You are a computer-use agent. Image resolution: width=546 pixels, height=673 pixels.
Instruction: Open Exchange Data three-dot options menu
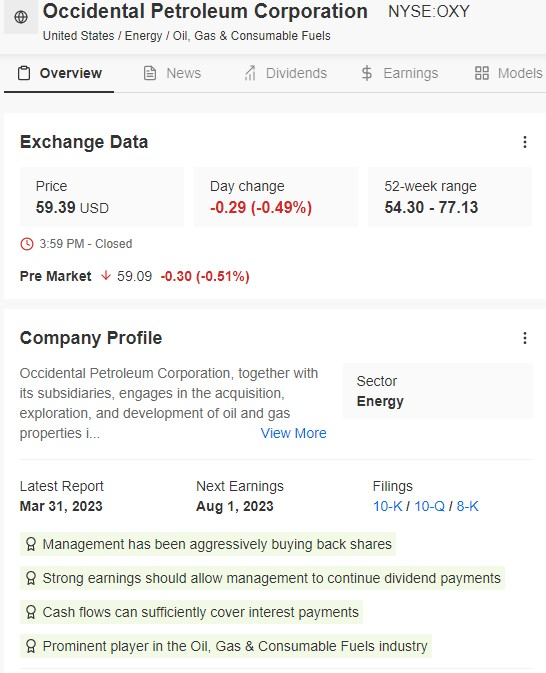(525, 142)
